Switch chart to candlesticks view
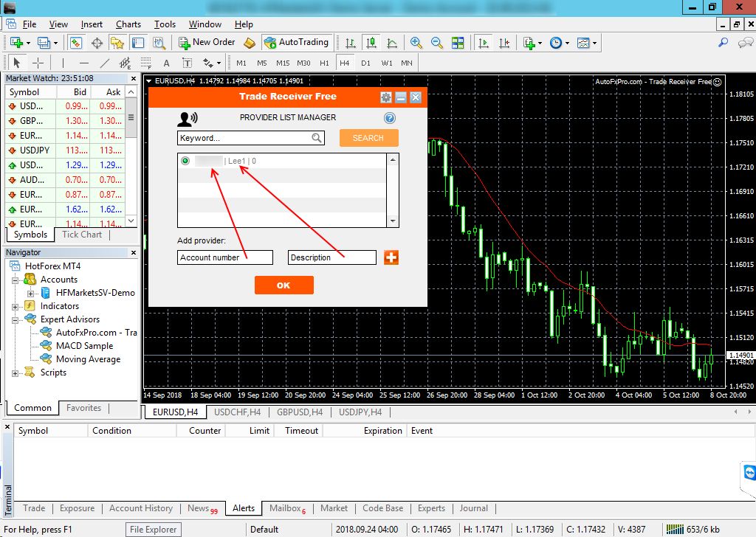This screenshot has width=756, height=537. pos(371,43)
